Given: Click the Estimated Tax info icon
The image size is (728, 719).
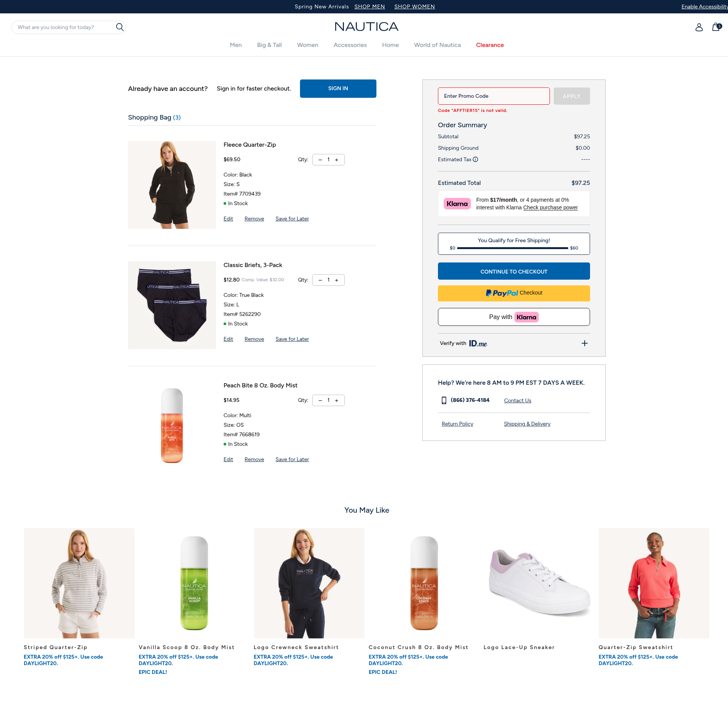Looking at the screenshot, I should [x=475, y=159].
